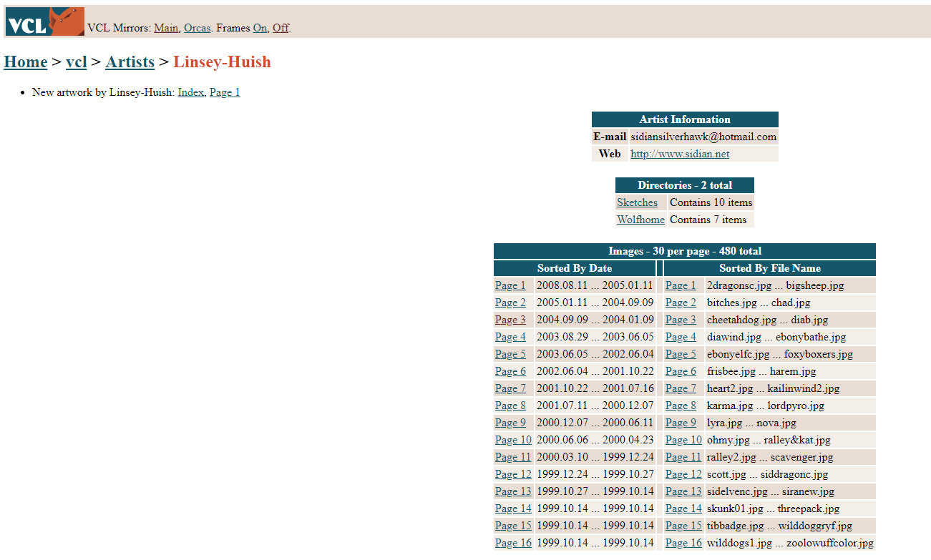
Task: Open new artwork Page 1 link
Action: click(225, 92)
